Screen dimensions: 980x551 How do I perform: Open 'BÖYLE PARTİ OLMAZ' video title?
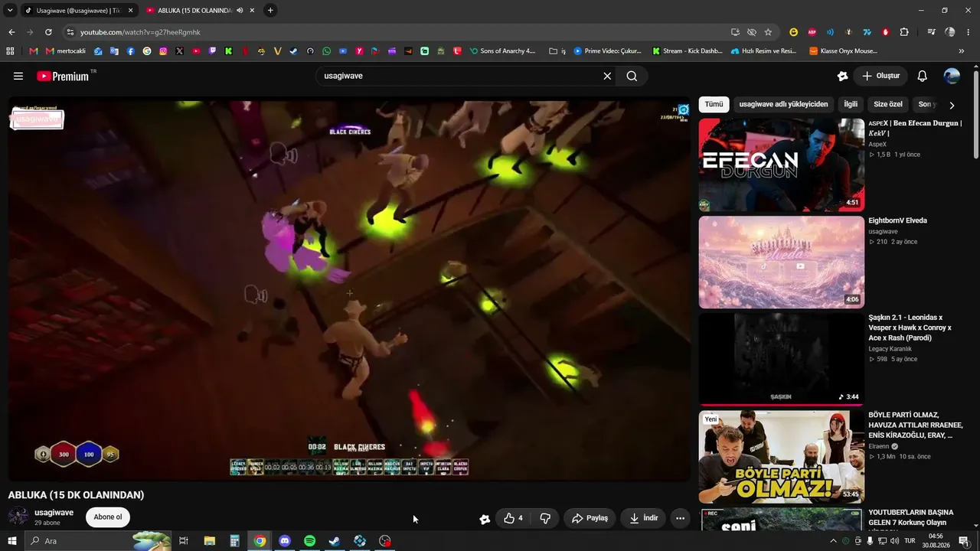click(x=916, y=425)
